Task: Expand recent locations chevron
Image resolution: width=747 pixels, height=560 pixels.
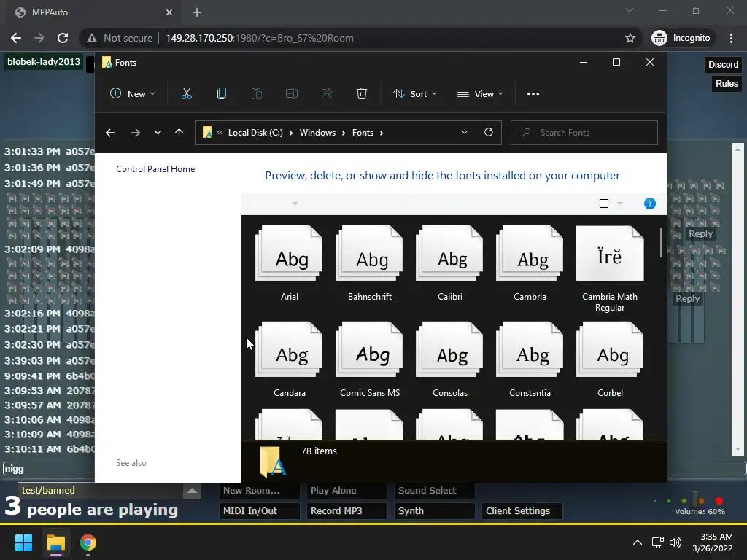Action: coord(158,133)
